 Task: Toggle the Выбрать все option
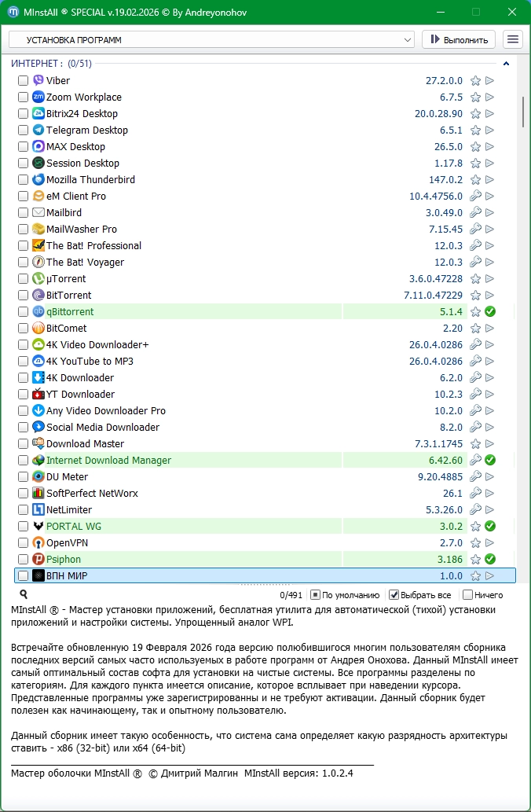click(x=419, y=595)
